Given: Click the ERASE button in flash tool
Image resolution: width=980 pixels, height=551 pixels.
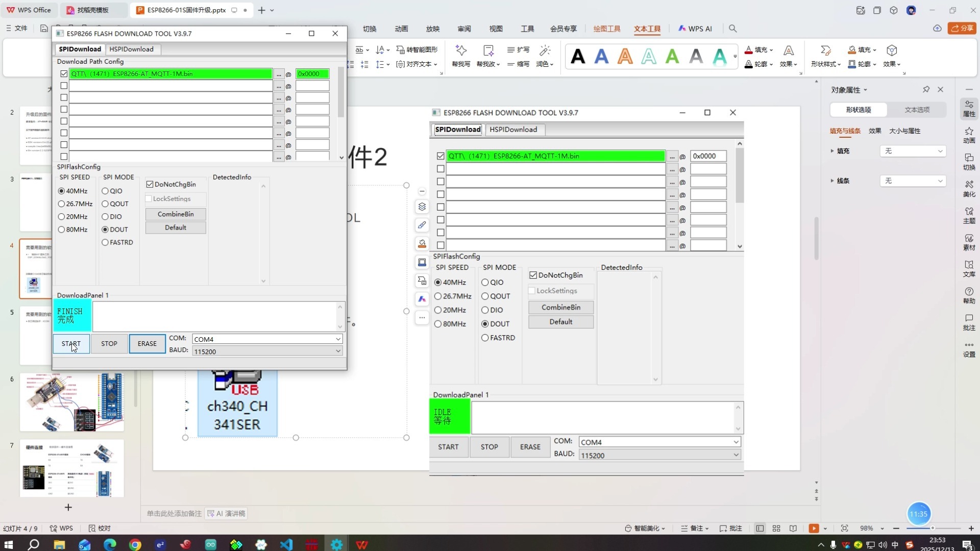Looking at the screenshot, I should (x=147, y=343).
